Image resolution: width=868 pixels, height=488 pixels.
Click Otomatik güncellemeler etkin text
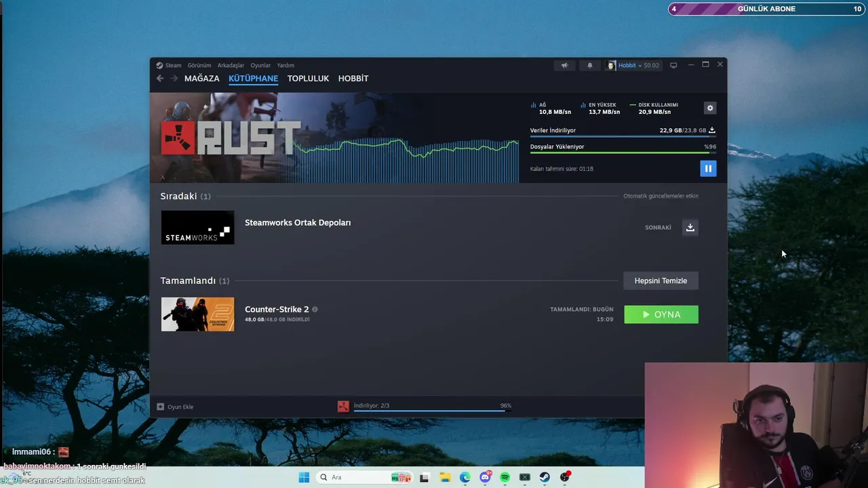[x=660, y=196]
